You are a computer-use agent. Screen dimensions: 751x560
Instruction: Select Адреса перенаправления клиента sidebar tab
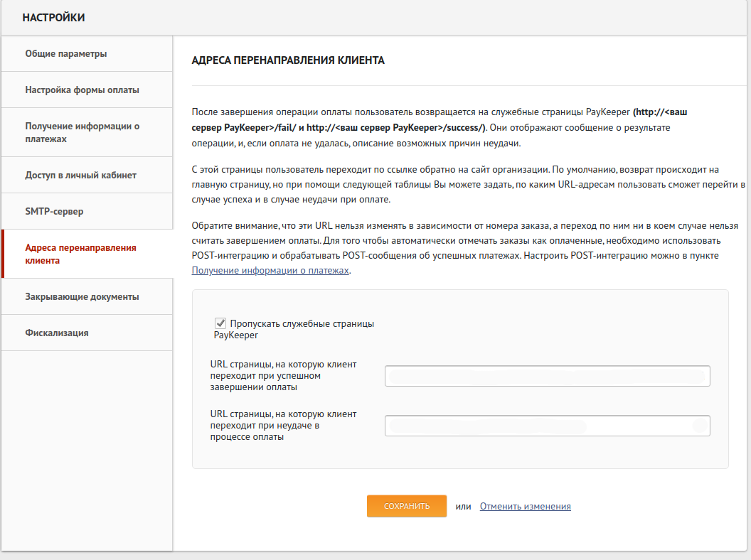(x=80, y=254)
